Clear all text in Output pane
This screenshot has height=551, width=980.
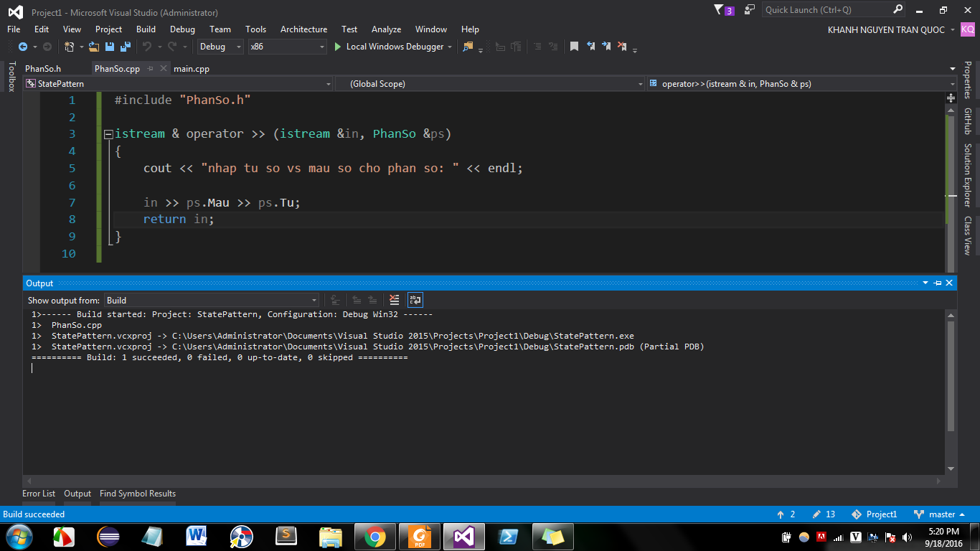pyautogui.click(x=394, y=300)
